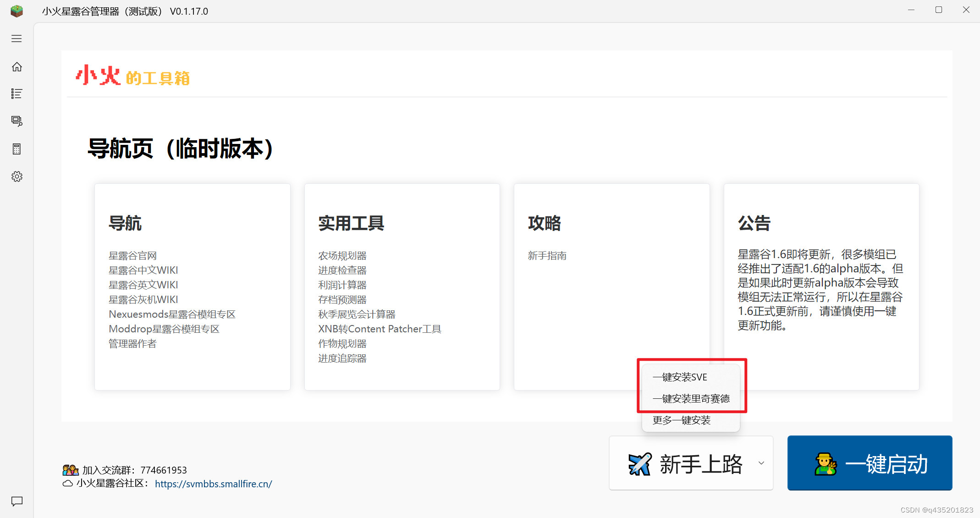Click the app logo in title bar
The height and width of the screenshot is (518, 980).
tap(17, 11)
